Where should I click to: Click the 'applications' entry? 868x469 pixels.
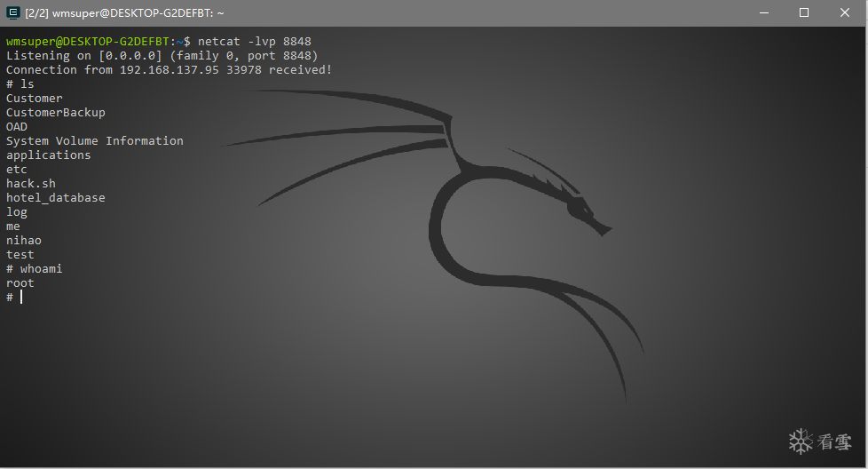pos(48,155)
